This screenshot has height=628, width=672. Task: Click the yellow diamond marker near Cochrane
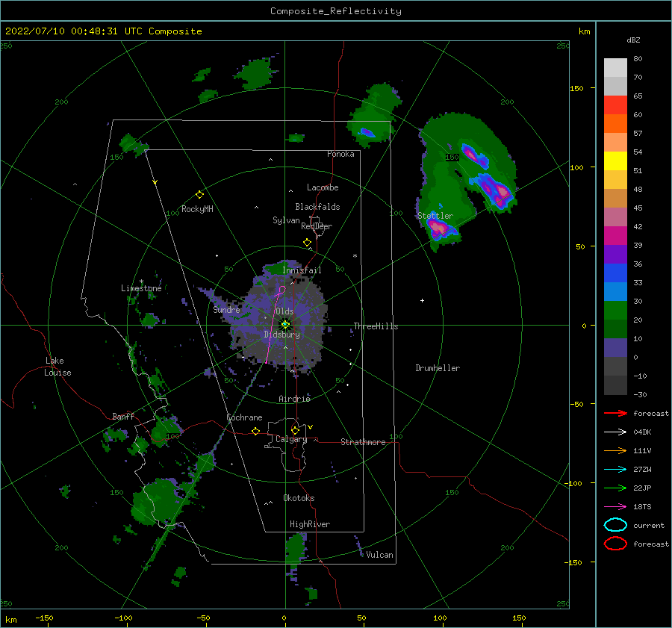click(x=255, y=431)
